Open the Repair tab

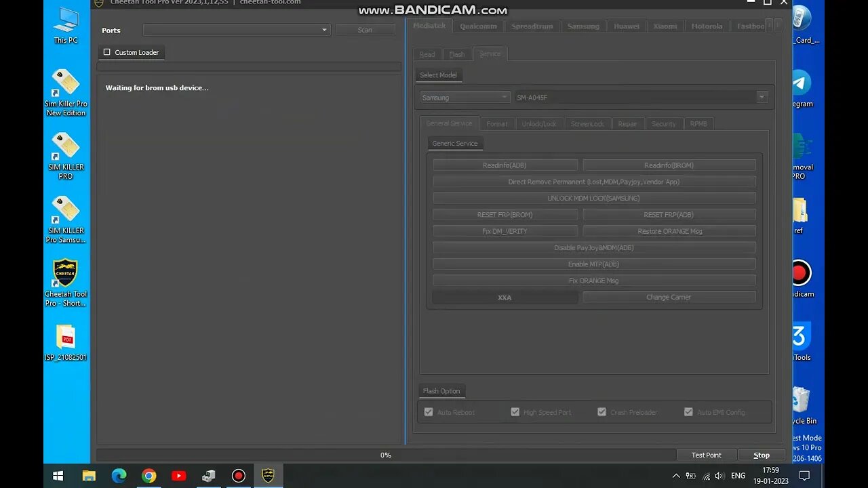pyautogui.click(x=627, y=123)
